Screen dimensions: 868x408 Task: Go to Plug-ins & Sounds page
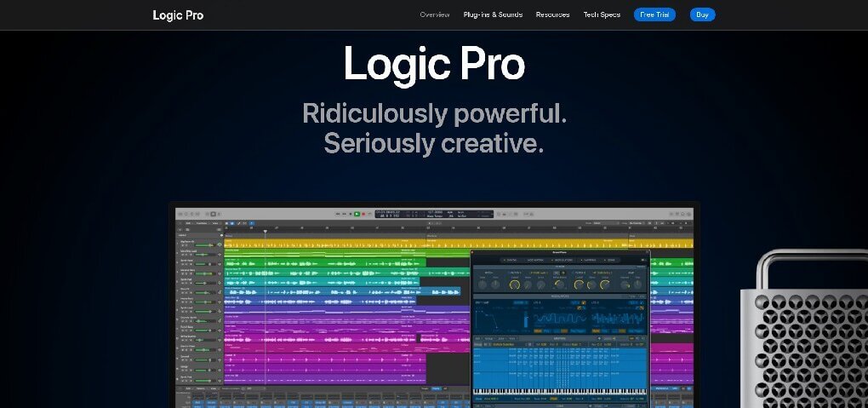[x=493, y=14]
